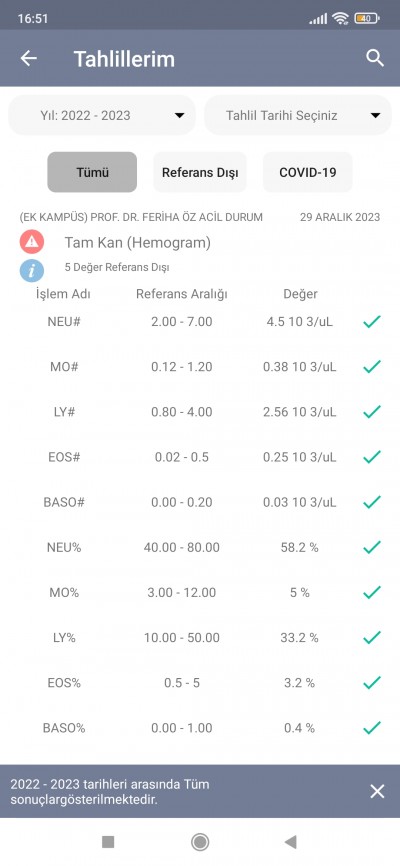Switch to Referans Dışı filter
Viewport: 400px width, 866px height.
pyautogui.click(x=200, y=172)
